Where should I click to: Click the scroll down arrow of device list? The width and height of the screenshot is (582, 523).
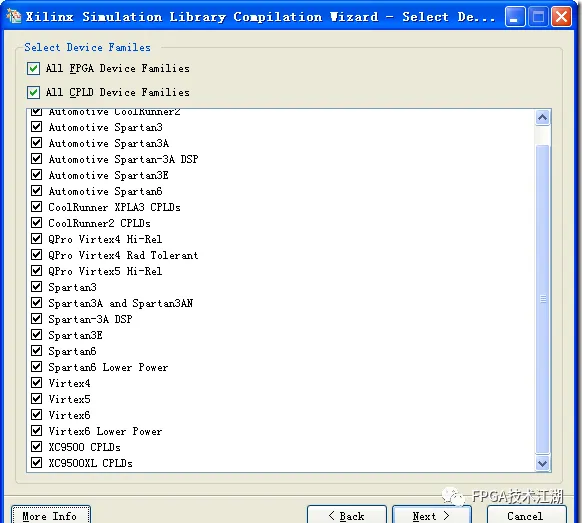click(x=542, y=463)
